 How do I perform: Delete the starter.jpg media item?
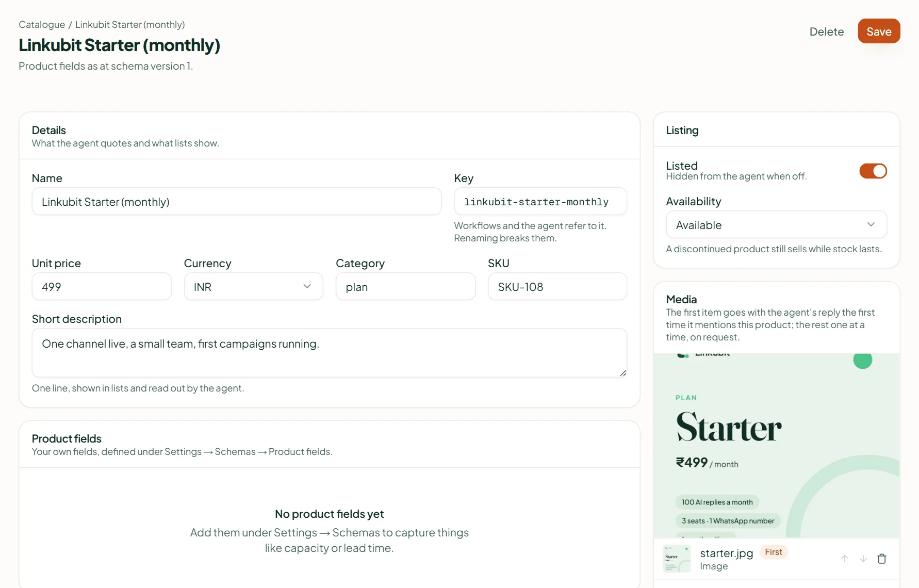(882, 559)
